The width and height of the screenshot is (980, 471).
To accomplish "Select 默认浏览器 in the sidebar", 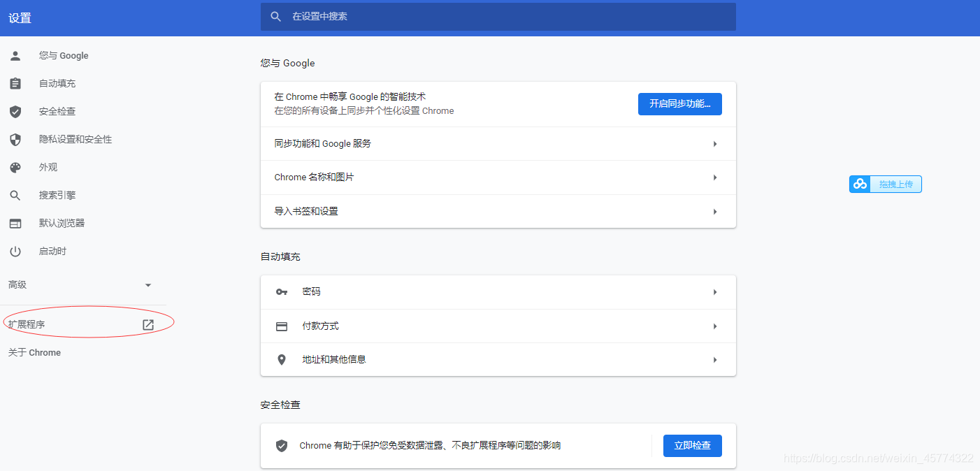I will pyautogui.click(x=62, y=224).
